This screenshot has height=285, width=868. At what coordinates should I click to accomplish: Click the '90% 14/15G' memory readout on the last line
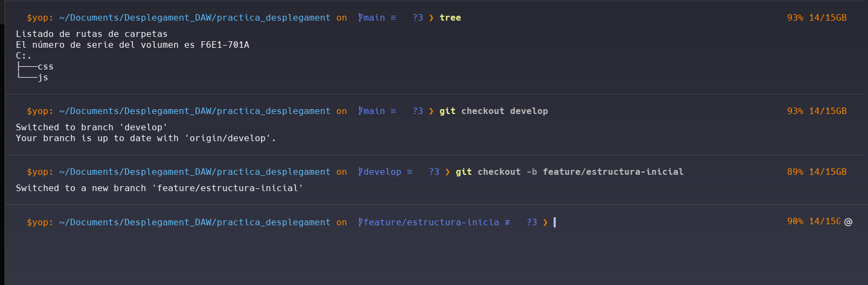pos(814,221)
